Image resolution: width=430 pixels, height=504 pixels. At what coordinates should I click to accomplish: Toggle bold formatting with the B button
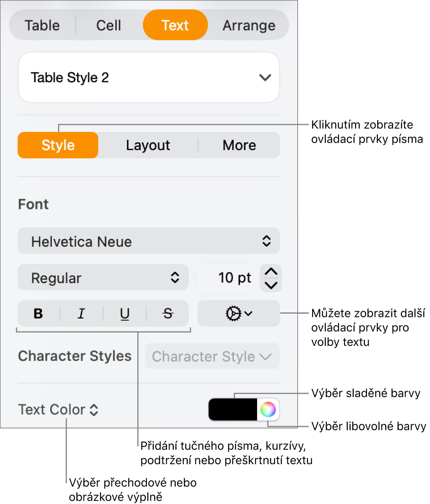tap(38, 314)
